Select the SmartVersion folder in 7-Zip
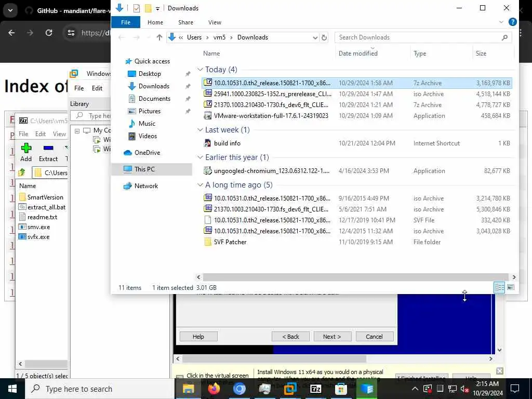Viewport: 532px width, 399px height. (x=41, y=197)
